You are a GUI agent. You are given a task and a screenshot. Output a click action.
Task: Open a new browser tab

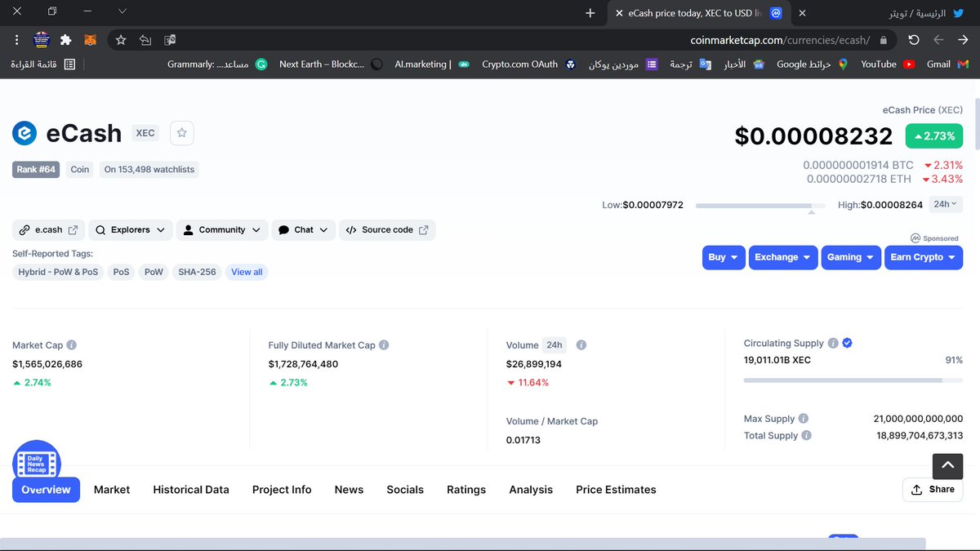(590, 13)
